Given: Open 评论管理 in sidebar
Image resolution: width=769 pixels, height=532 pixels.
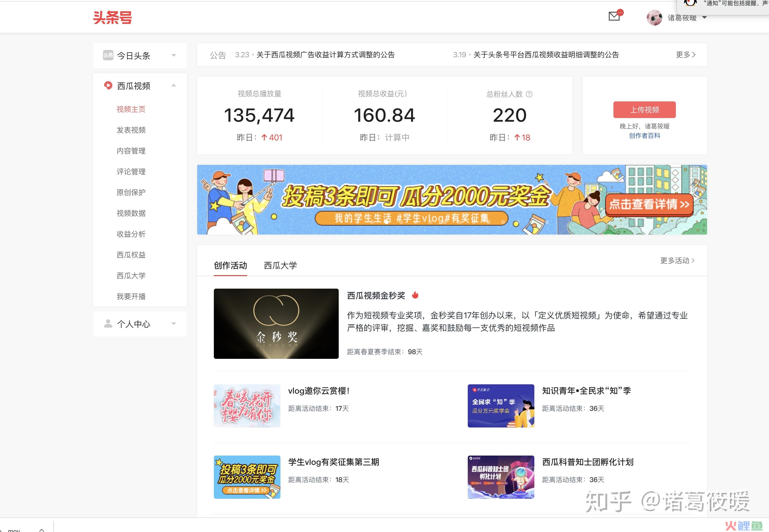Looking at the screenshot, I should click(x=131, y=172).
